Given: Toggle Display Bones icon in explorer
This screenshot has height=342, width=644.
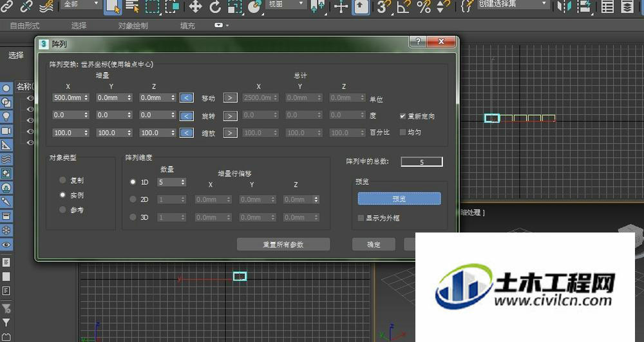Looking at the screenshot, I should [6, 202].
